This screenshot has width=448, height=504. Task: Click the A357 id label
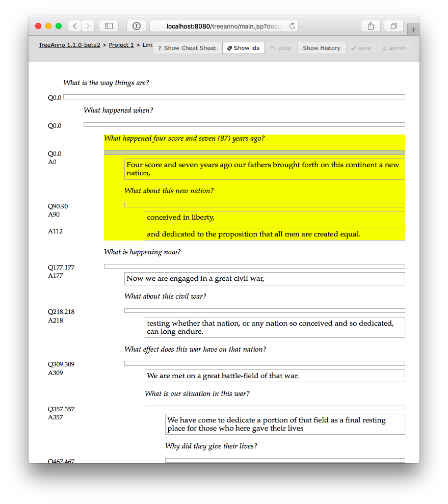tap(55, 417)
